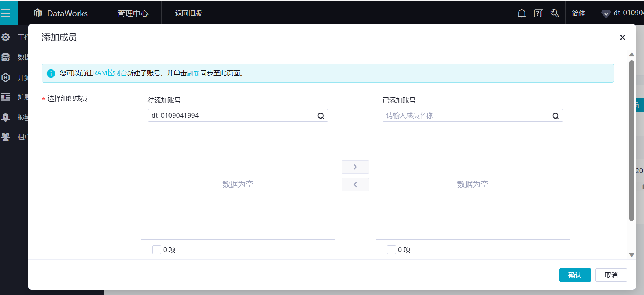The height and width of the screenshot is (295, 644).
Task: Click the 请输入成员名称 search field
Action: point(473,116)
